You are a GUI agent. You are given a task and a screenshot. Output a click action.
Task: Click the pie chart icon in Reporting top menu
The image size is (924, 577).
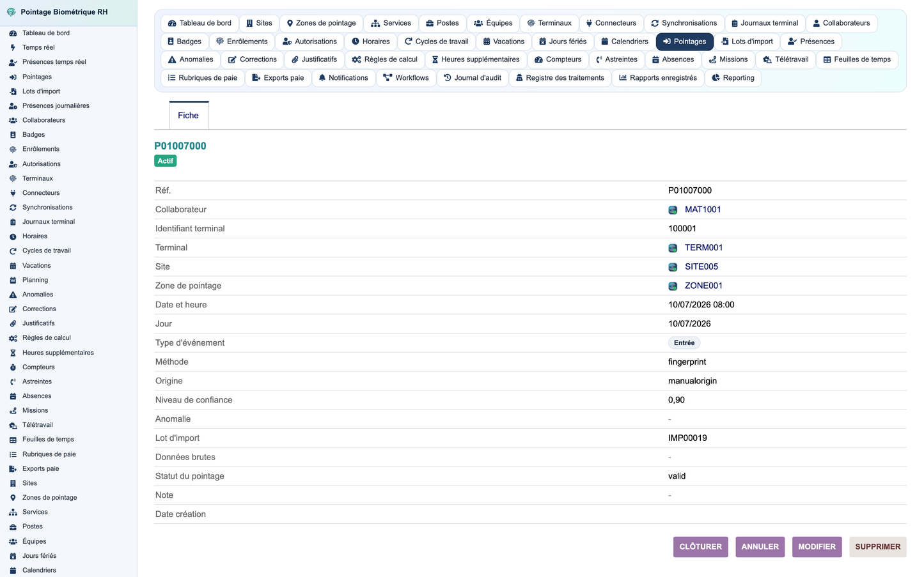pyautogui.click(x=716, y=78)
